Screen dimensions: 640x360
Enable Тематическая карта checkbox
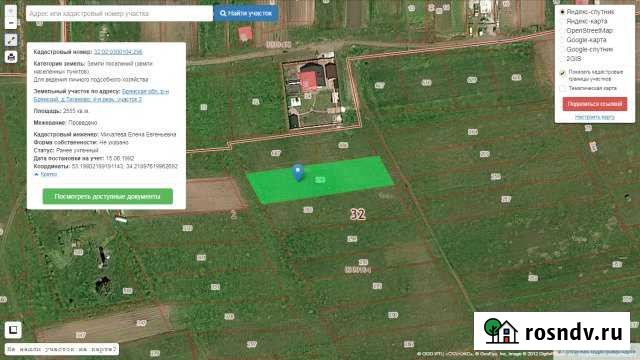point(562,88)
